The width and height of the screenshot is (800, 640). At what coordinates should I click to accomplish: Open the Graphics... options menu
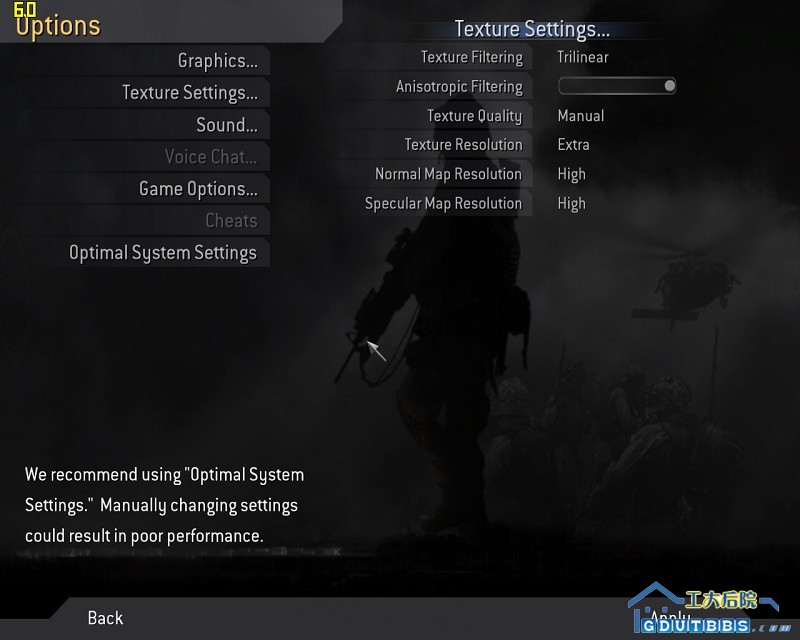[217, 61]
